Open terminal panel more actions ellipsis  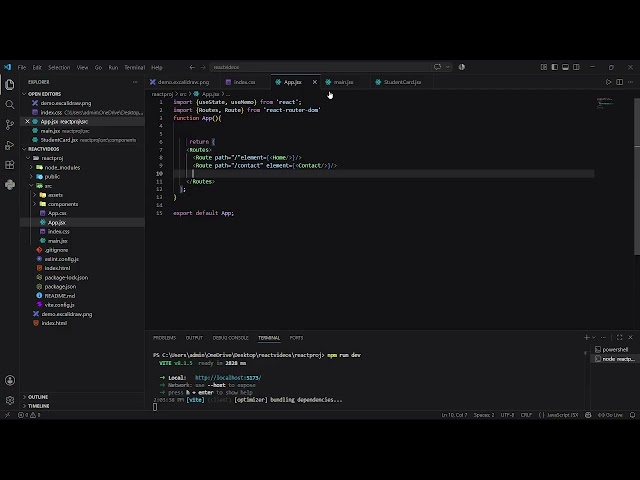click(604, 337)
